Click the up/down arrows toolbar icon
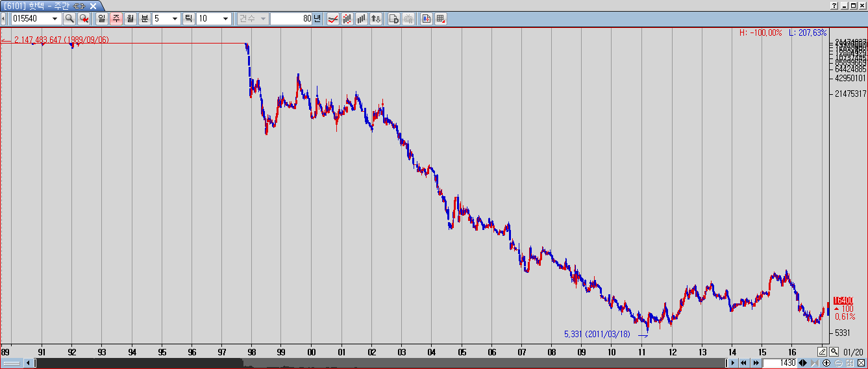The width and height of the screenshot is (868, 369). pyautogui.click(x=376, y=19)
